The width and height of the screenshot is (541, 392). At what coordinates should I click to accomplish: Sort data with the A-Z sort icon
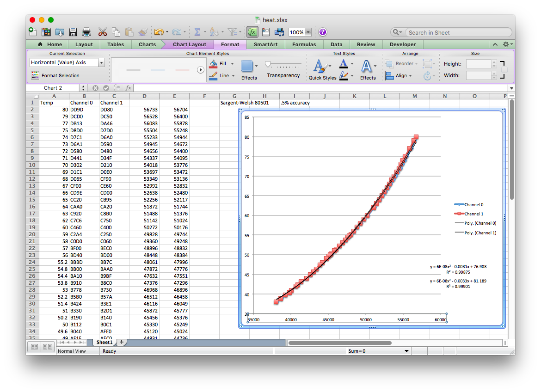(x=214, y=32)
